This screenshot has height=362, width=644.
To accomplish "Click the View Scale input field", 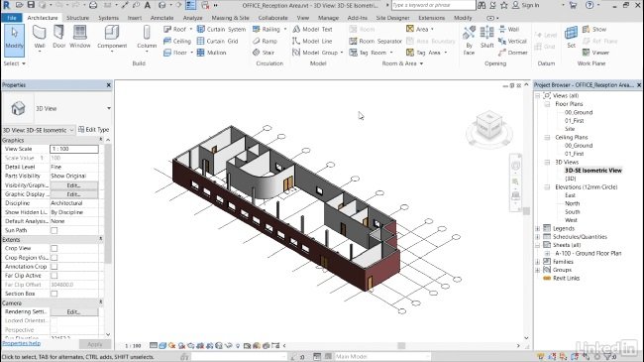I will click(x=74, y=149).
